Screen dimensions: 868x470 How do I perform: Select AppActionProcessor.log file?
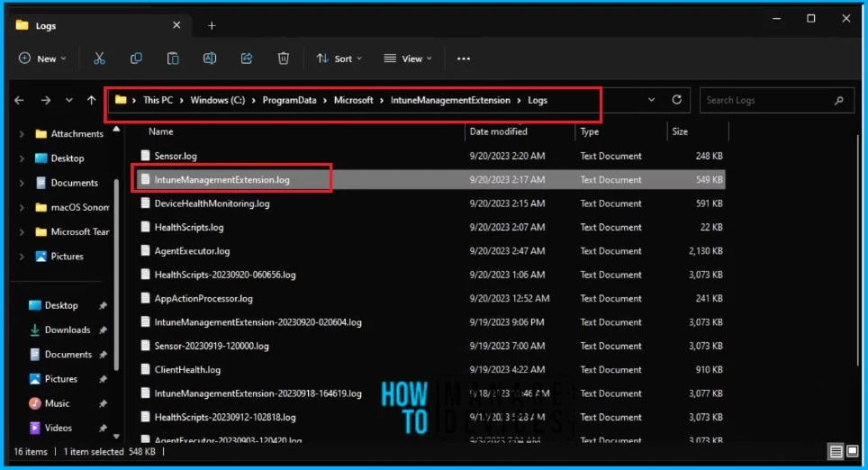(430, 298)
